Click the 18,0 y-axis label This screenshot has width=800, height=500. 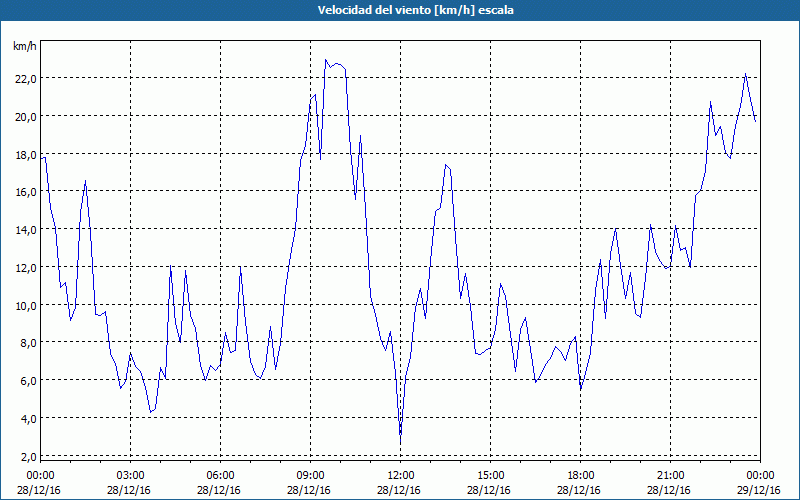26,154
